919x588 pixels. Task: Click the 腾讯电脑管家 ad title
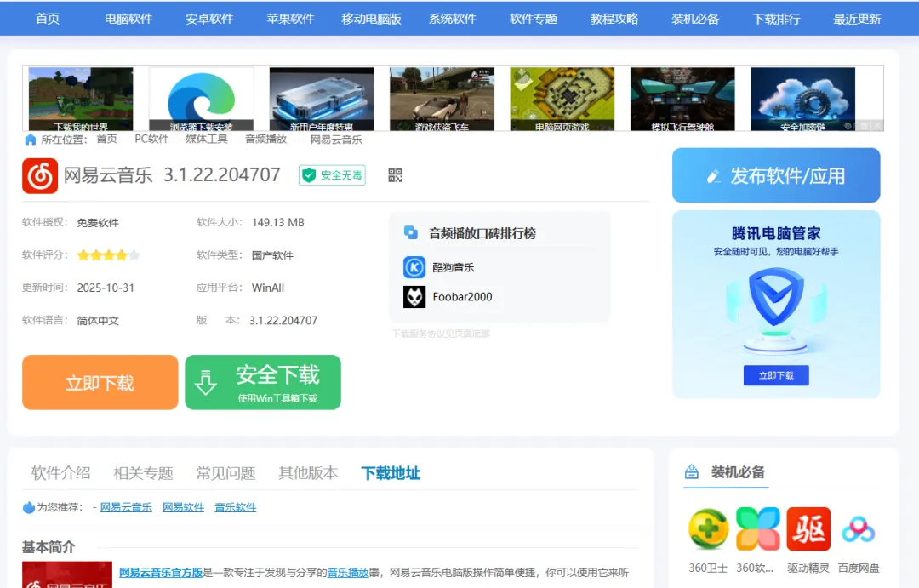(x=776, y=233)
